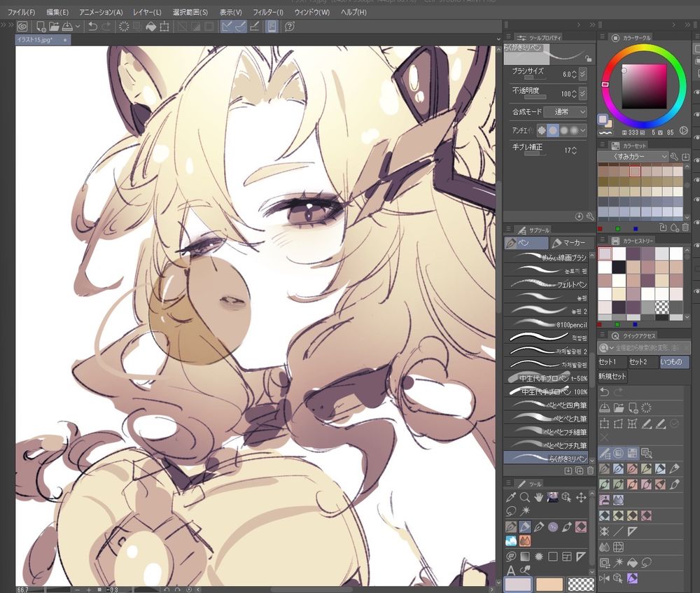Screen dimensions: 700x593
Task: Select the いつもの quick access set
Action: pyautogui.click(x=673, y=362)
